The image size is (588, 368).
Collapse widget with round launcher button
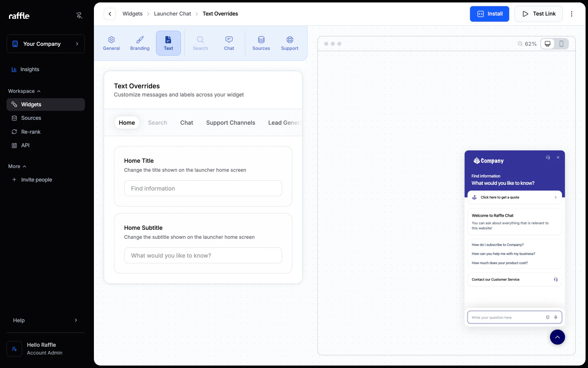[557, 337]
